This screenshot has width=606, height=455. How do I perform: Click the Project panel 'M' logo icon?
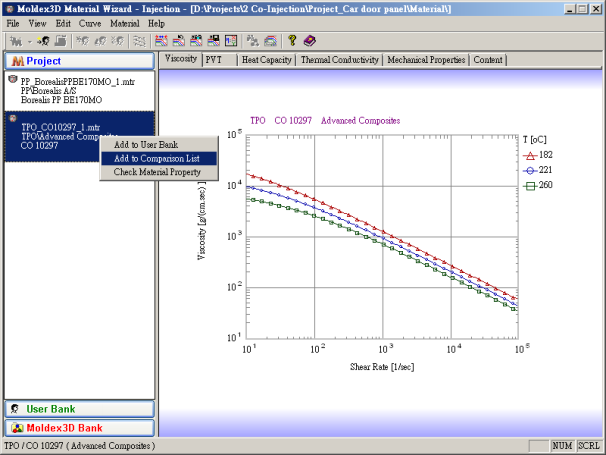tap(18, 61)
